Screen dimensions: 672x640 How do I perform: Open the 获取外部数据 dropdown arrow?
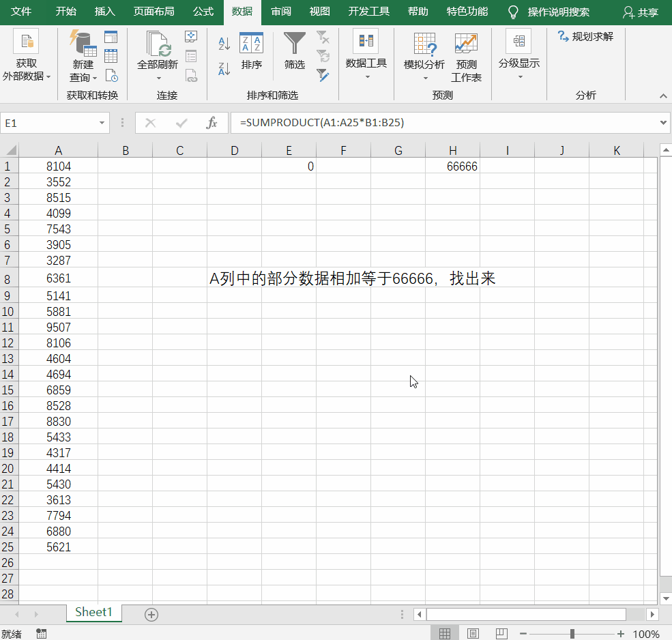pos(48,76)
